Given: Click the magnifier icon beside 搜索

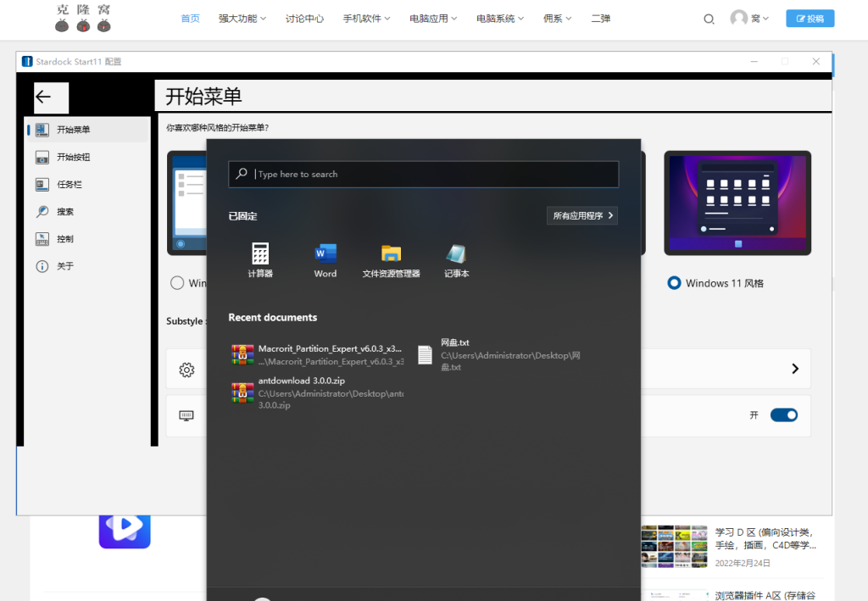Looking at the screenshot, I should (42, 211).
